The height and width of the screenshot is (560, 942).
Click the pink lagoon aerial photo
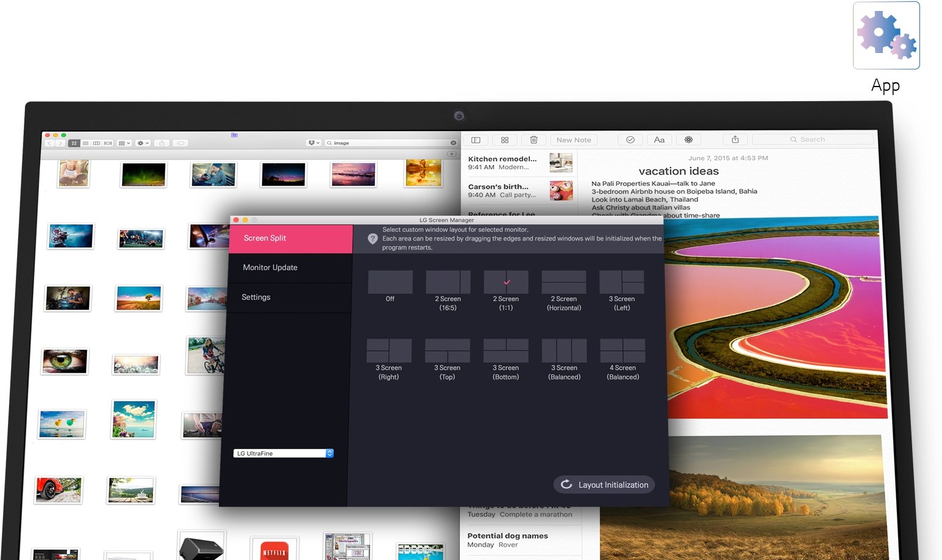tap(774, 318)
